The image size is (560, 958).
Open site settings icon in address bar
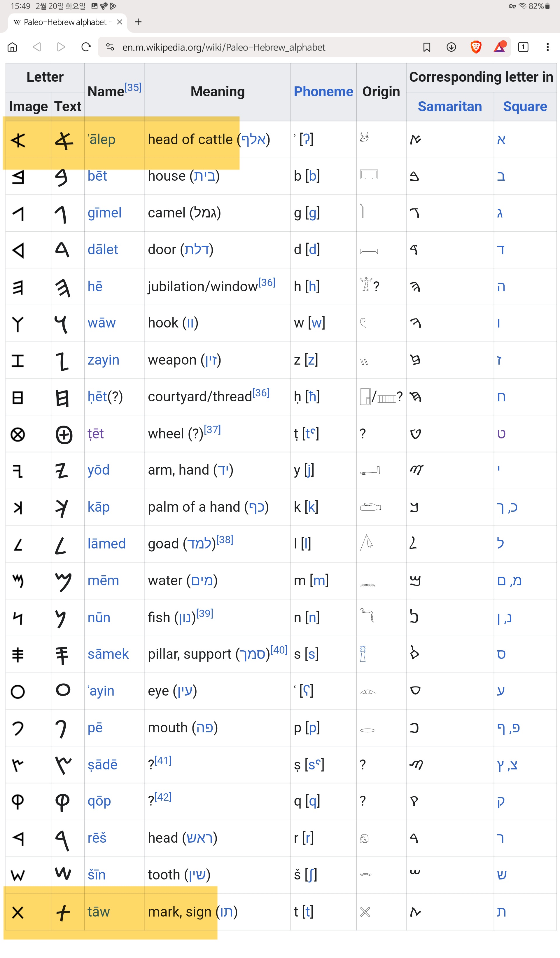point(110,47)
